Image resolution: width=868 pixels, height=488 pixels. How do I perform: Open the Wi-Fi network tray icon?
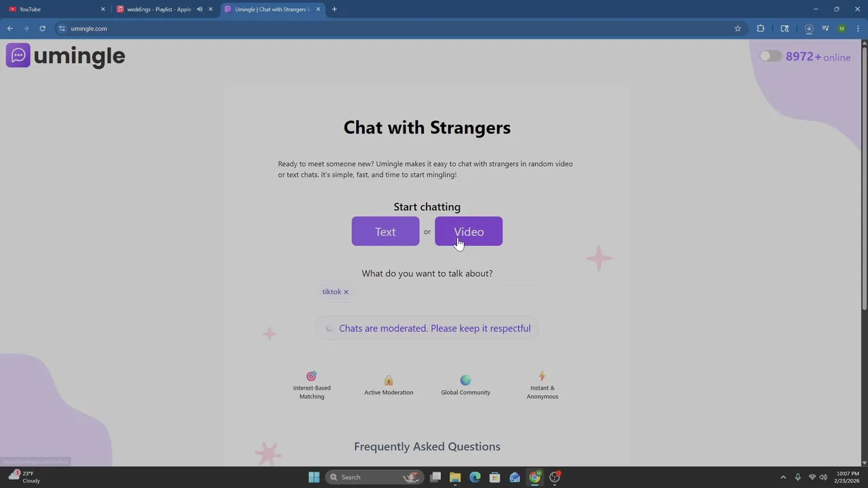click(812, 477)
